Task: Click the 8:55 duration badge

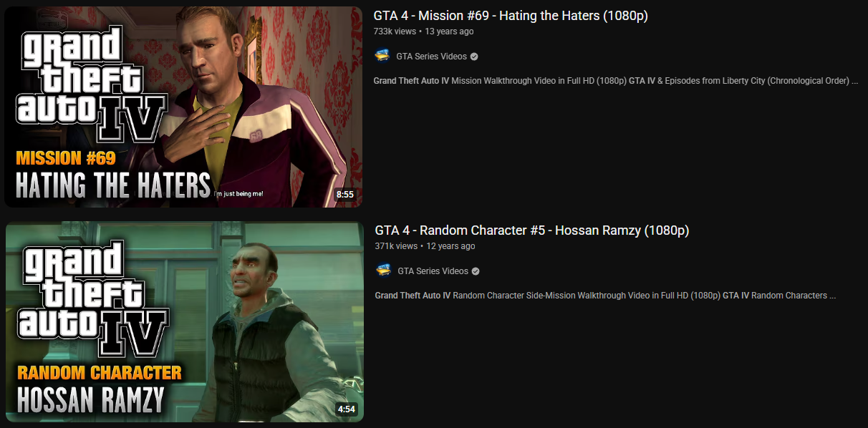Action: [x=345, y=194]
